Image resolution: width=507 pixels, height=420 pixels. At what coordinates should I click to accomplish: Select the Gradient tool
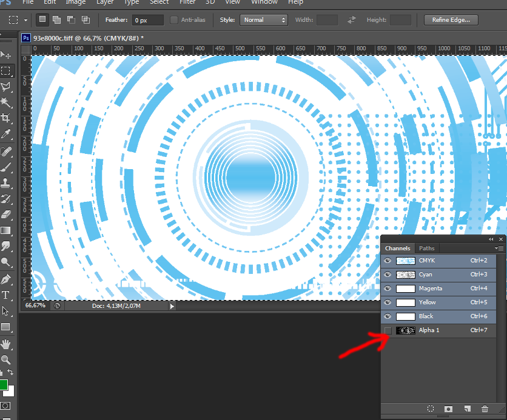pos(6,230)
